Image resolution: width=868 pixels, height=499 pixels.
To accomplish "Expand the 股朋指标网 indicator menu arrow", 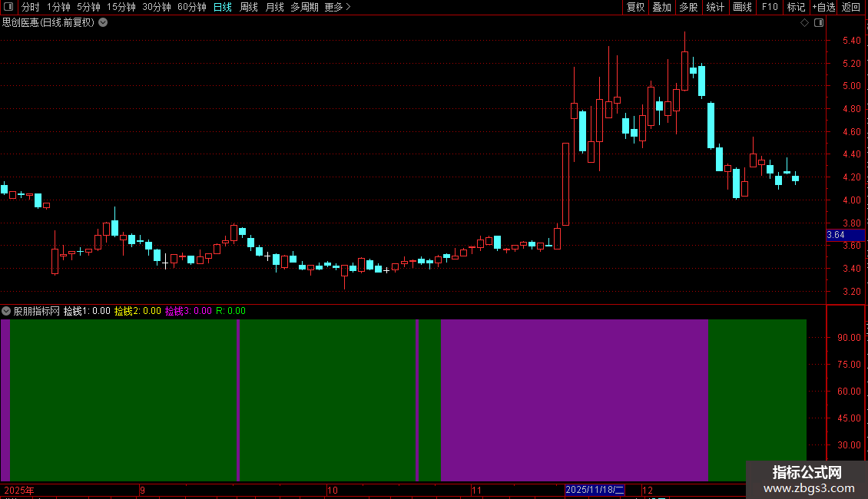I will pyautogui.click(x=6, y=311).
